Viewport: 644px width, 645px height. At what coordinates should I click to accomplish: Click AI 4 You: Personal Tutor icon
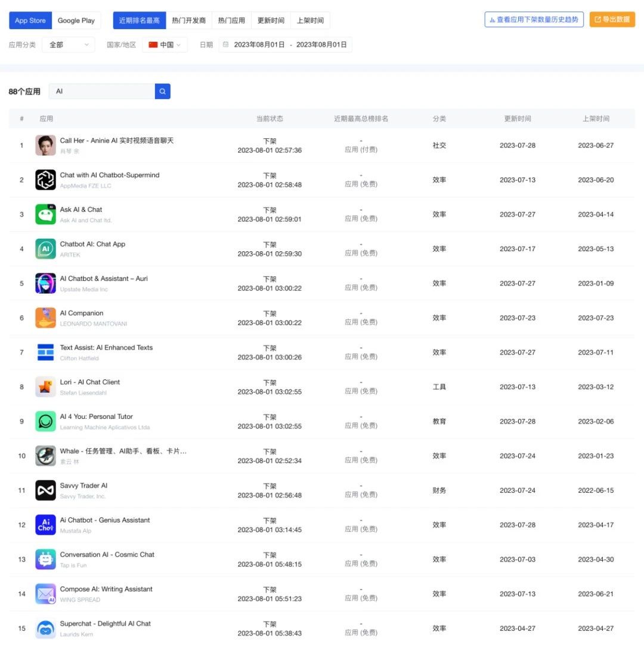pos(46,421)
